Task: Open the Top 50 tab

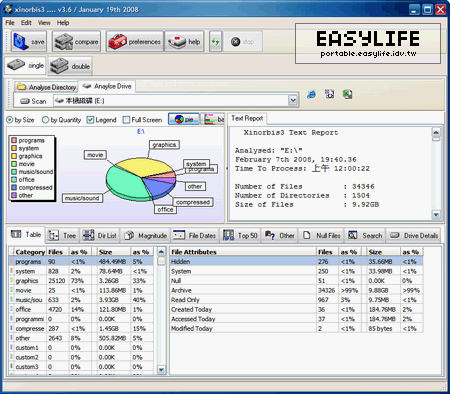Action: (240, 236)
